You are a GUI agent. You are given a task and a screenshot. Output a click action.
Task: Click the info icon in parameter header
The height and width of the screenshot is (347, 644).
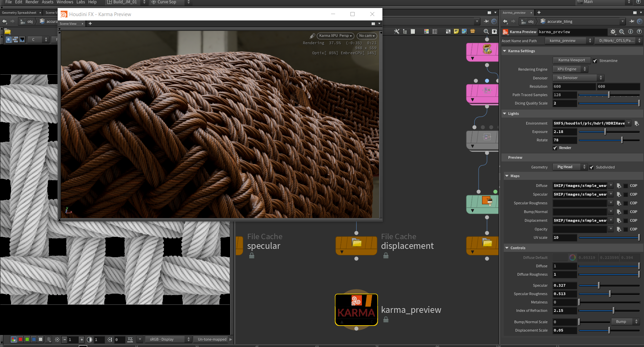(631, 32)
